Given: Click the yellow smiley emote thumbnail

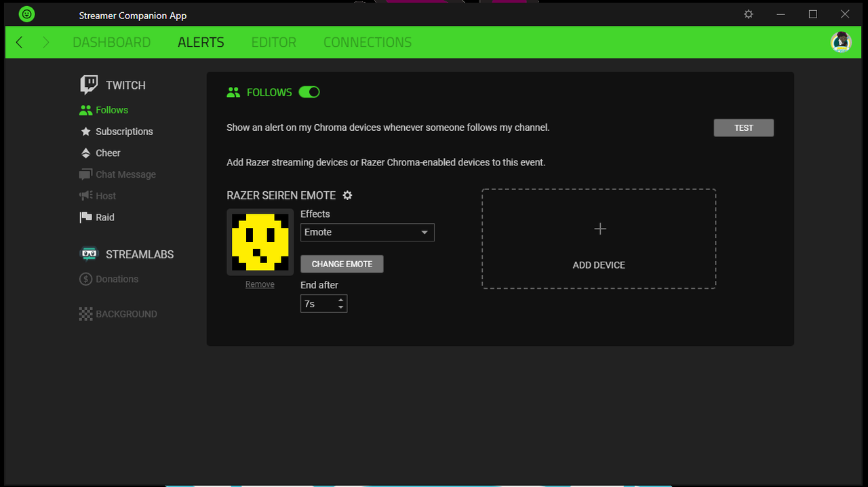Looking at the screenshot, I should click(260, 242).
